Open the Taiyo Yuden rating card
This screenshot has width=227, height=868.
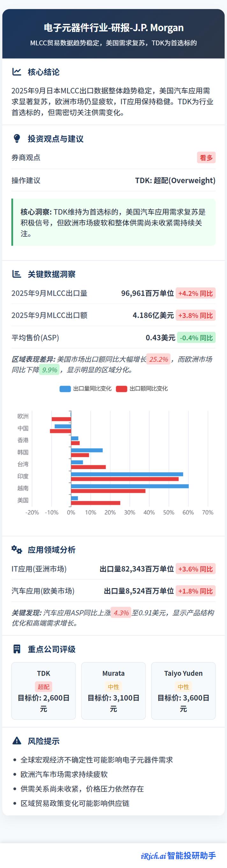(183, 691)
